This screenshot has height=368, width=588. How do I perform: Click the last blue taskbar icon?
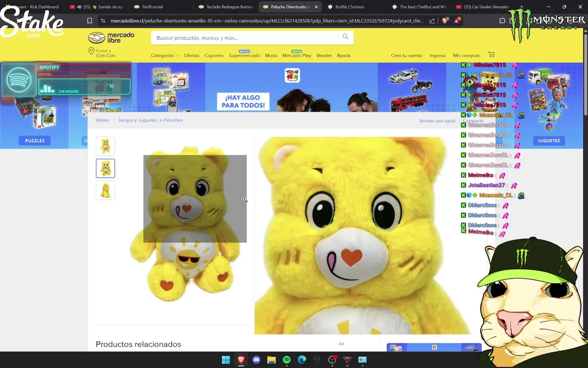coord(362,360)
